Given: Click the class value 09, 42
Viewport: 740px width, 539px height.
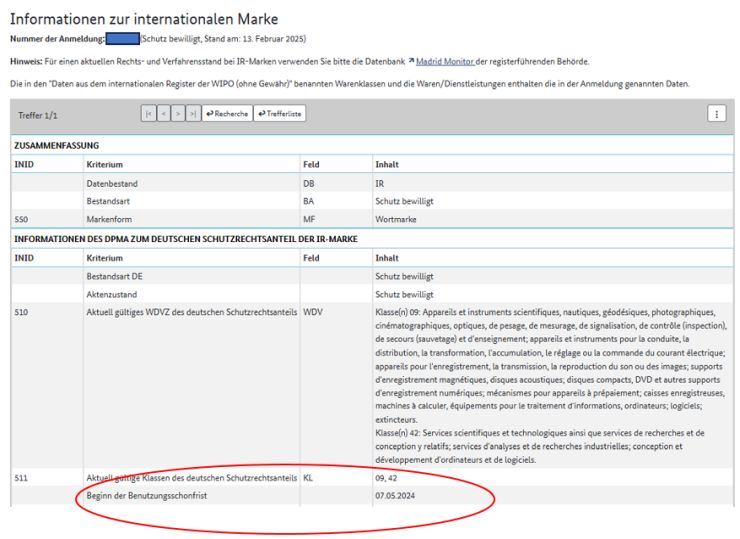Looking at the screenshot, I should click(x=388, y=479).
